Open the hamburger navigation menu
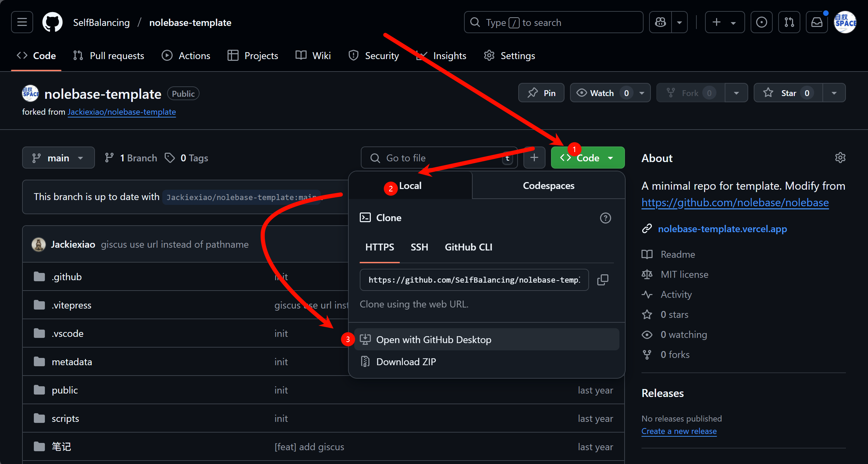868x464 pixels. tap(22, 22)
